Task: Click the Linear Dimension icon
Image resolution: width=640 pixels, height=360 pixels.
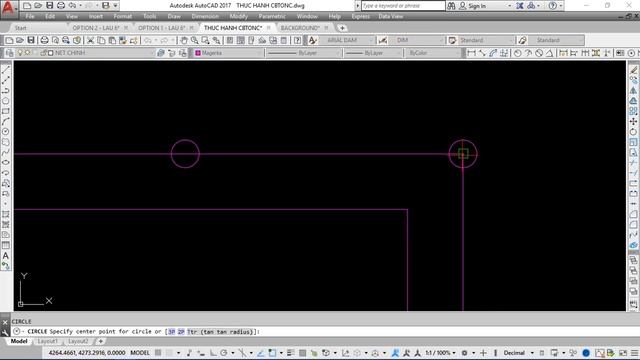Action: pos(472,53)
